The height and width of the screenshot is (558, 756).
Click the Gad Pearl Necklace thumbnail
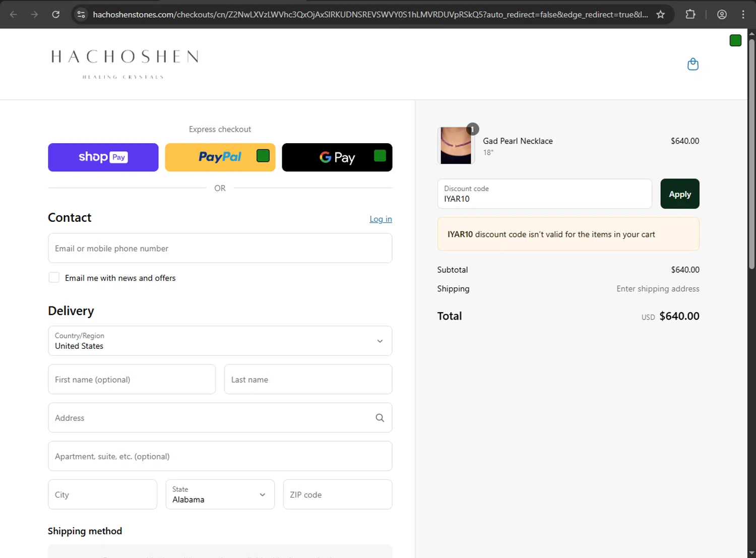point(456,146)
